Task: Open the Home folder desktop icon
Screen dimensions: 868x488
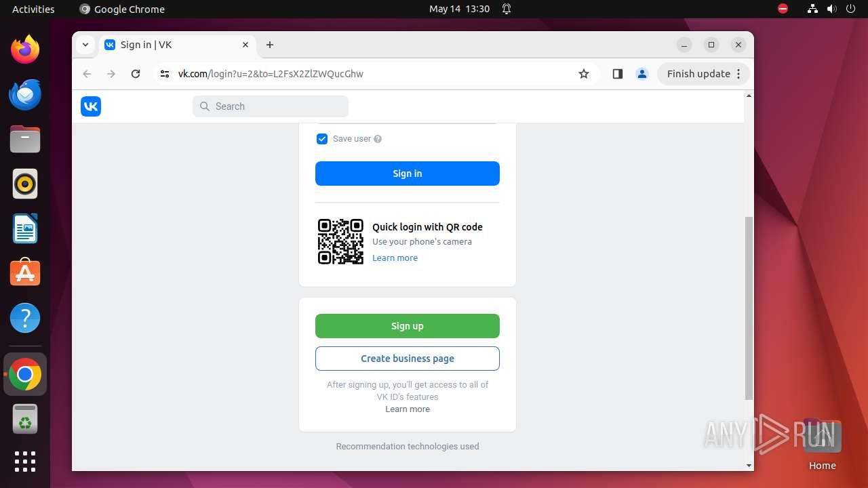Action: click(x=822, y=445)
